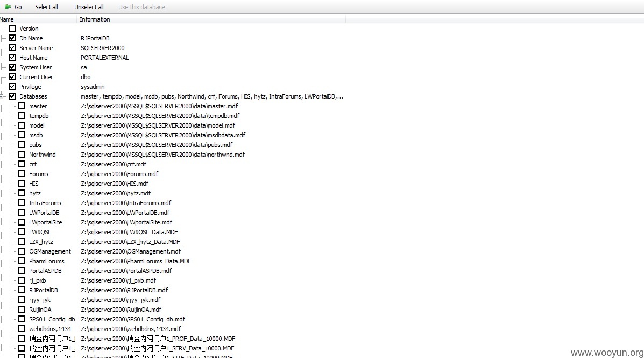Check the LWportalSite database checkbox
Viewport: 644px width, 358px height.
pyautogui.click(x=22, y=222)
